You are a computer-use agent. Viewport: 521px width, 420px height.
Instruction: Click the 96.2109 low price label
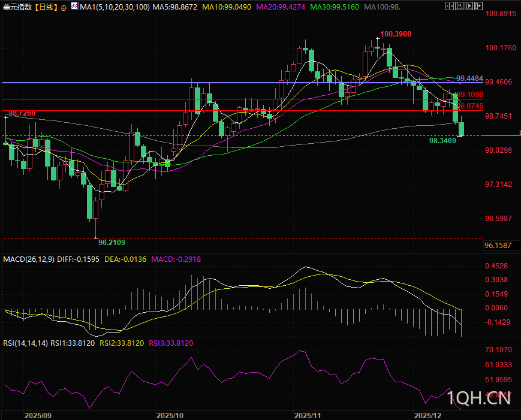[x=112, y=243]
